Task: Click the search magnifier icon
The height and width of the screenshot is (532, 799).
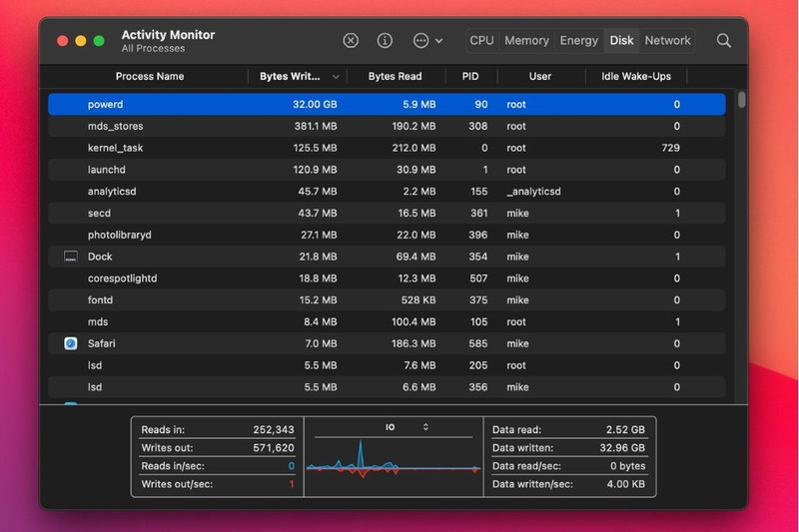Action: [723, 41]
